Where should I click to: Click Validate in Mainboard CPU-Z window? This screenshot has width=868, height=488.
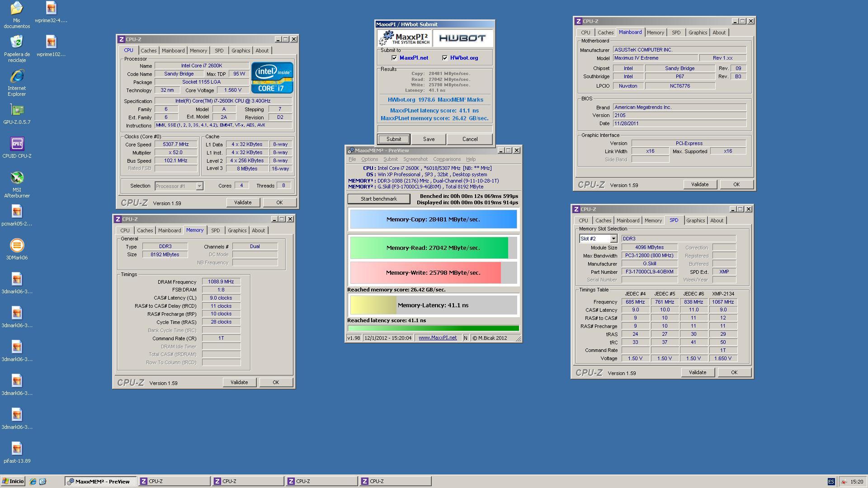click(x=700, y=184)
